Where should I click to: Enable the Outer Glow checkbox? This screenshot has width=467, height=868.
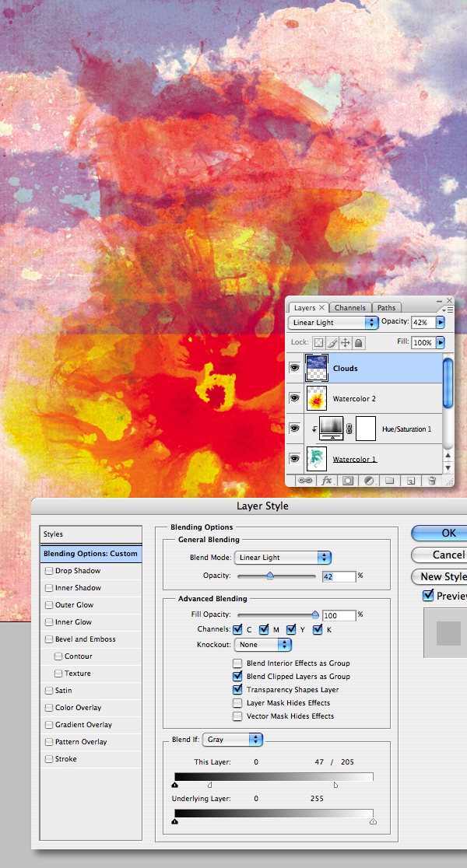(x=49, y=605)
